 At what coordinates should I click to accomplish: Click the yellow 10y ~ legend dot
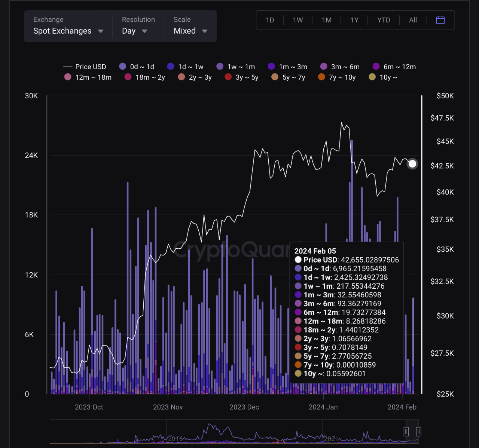point(372,77)
